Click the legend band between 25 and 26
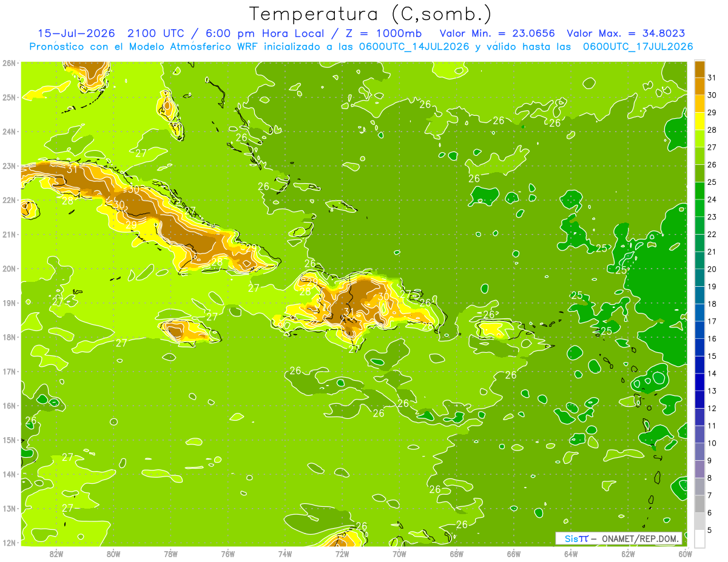 [x=700, y=173]
